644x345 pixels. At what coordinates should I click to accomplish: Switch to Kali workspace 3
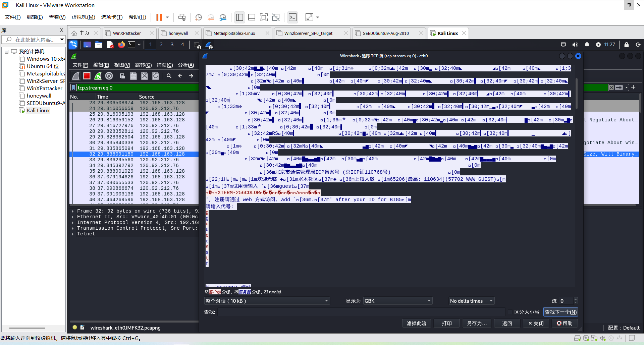pyautogui.click(x=172, y=45)
